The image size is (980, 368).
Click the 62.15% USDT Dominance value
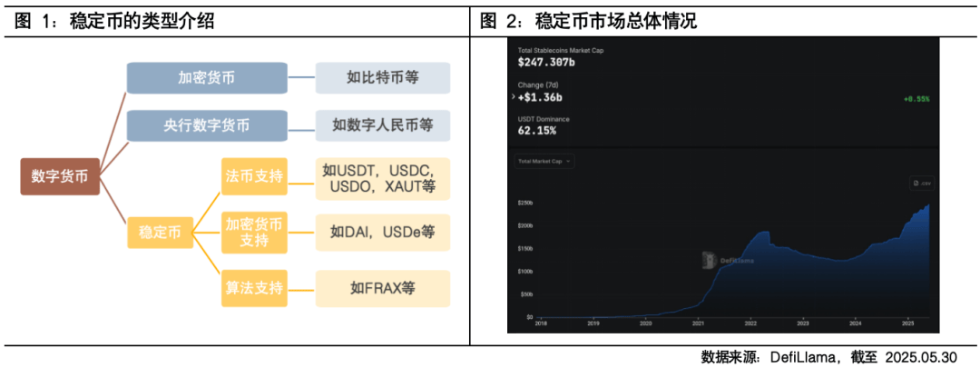(536, 131)
